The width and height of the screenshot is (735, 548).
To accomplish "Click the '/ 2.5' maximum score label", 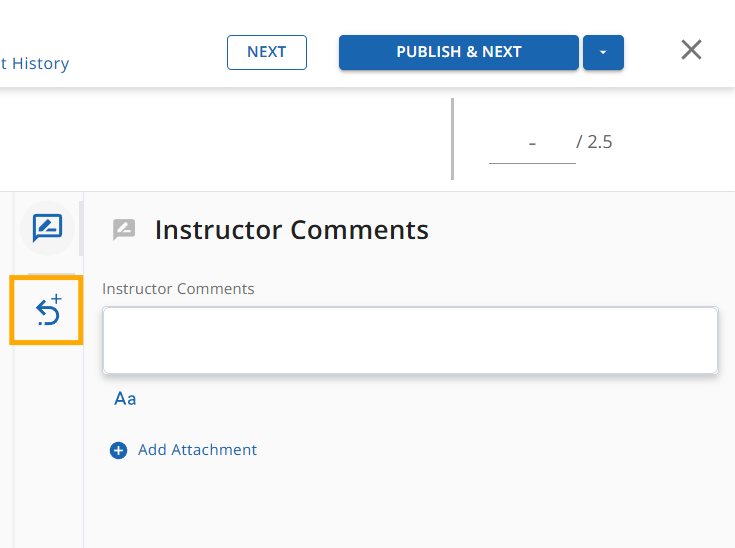I will point(595,142).
